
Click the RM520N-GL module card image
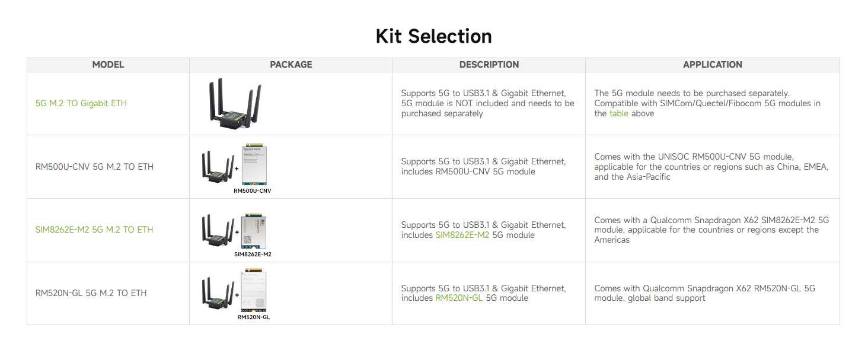pos(253,291)
